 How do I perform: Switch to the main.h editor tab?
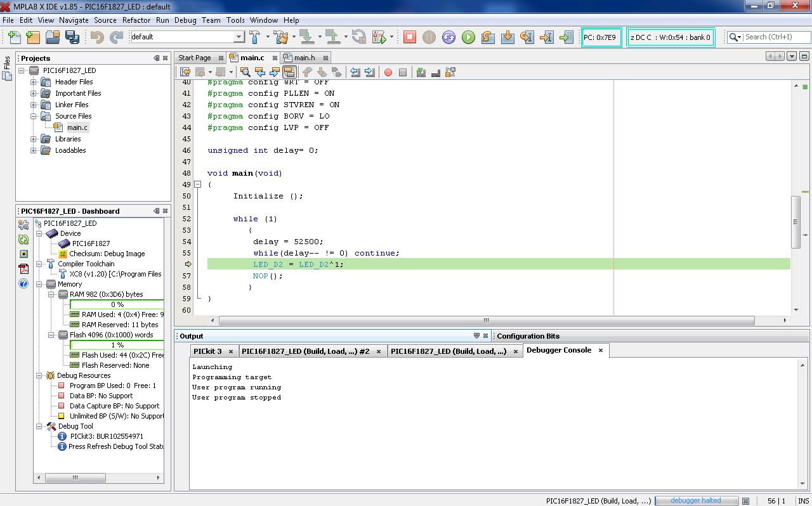point(304,58)
